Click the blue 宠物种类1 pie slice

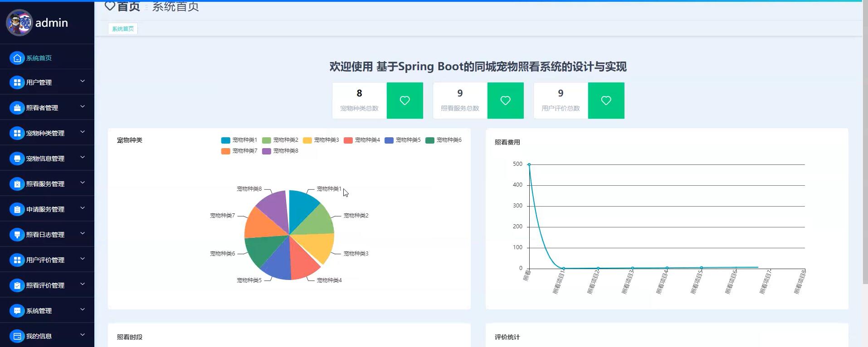(301, 207)
